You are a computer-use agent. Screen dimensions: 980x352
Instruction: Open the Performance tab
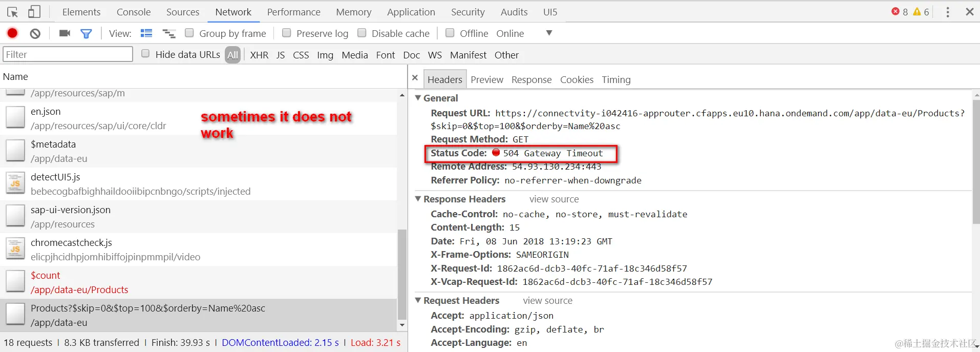pyautogui.click(x=294, y=12)
